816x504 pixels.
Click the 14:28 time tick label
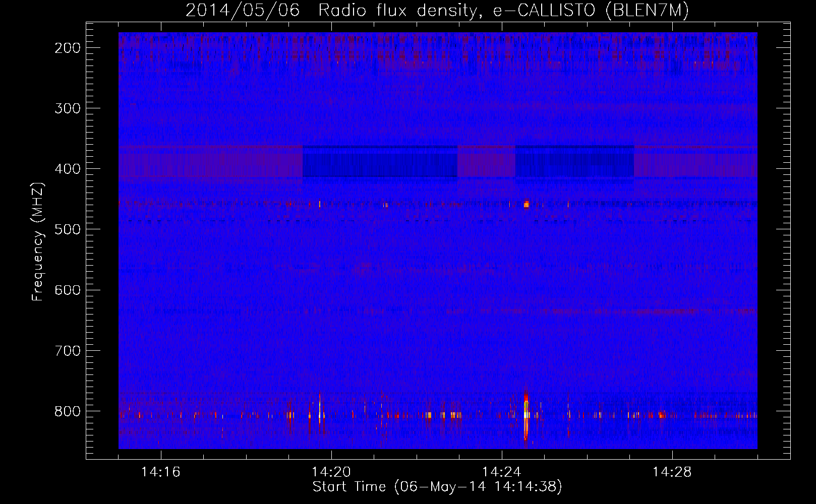point(672,472)
